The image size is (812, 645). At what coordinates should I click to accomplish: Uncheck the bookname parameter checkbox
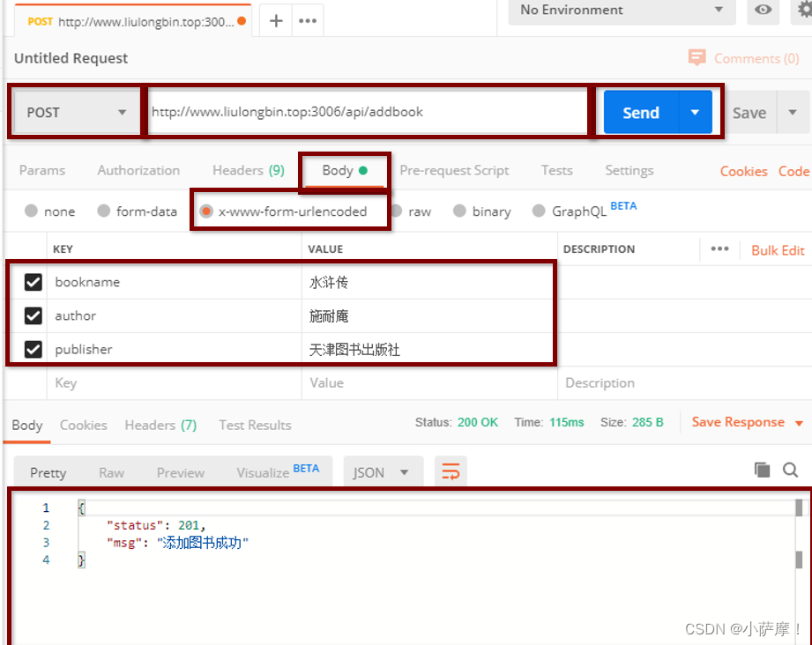pyautogui.click(x=34, y=282)
